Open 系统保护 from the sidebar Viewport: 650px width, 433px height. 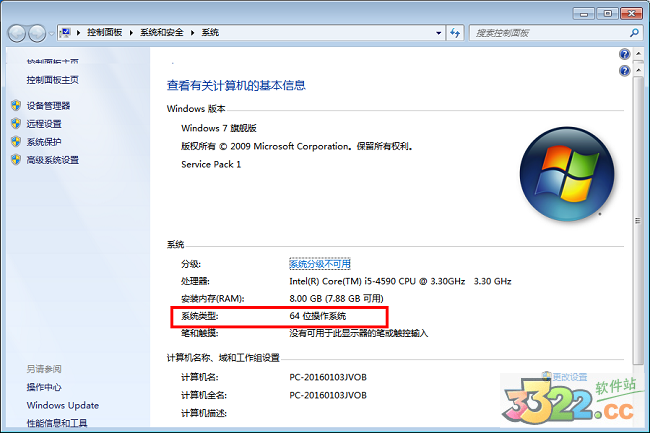[x=44, y=142]
